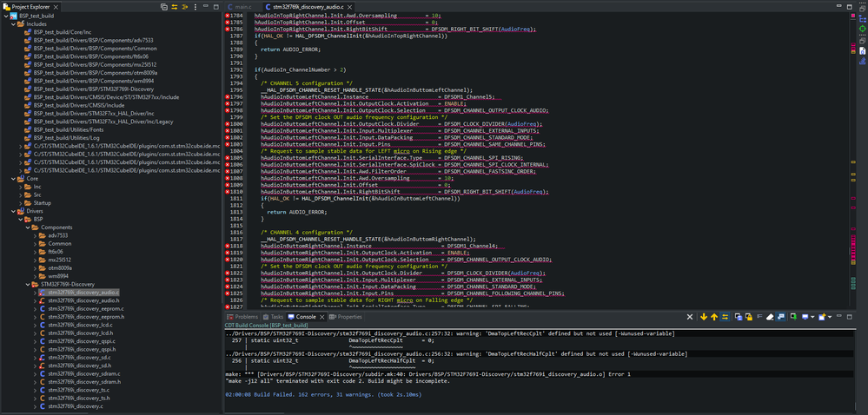Copy build log using save console icon
The image size is (868, 415).
[739, 317]
